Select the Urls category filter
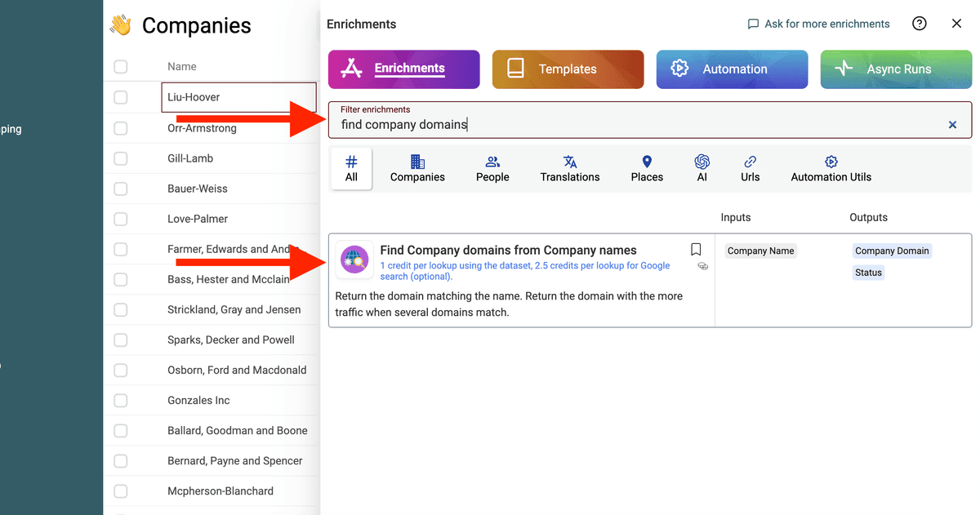This screenshot has width=980, height=515. click(751, 169)
